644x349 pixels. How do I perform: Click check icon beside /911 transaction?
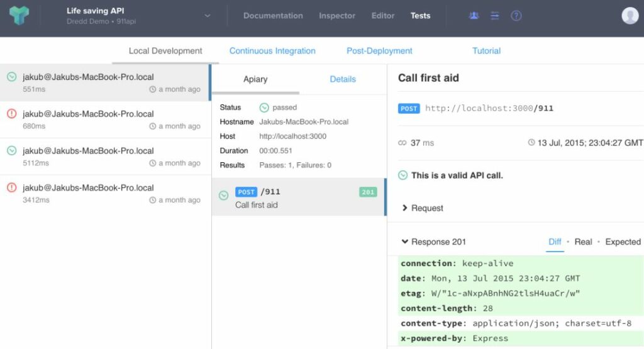tap(223, 196)
